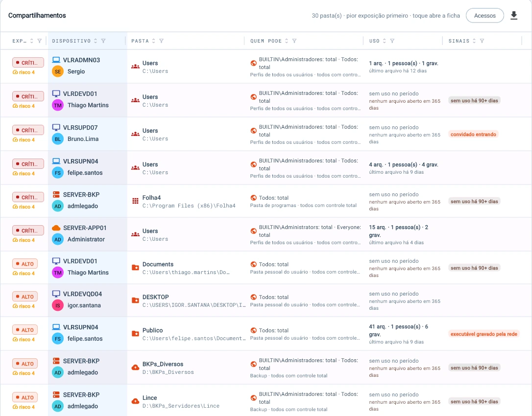Click the device name SERVER-APP01
Screen dimensions: 532x416
click(85, 228)
